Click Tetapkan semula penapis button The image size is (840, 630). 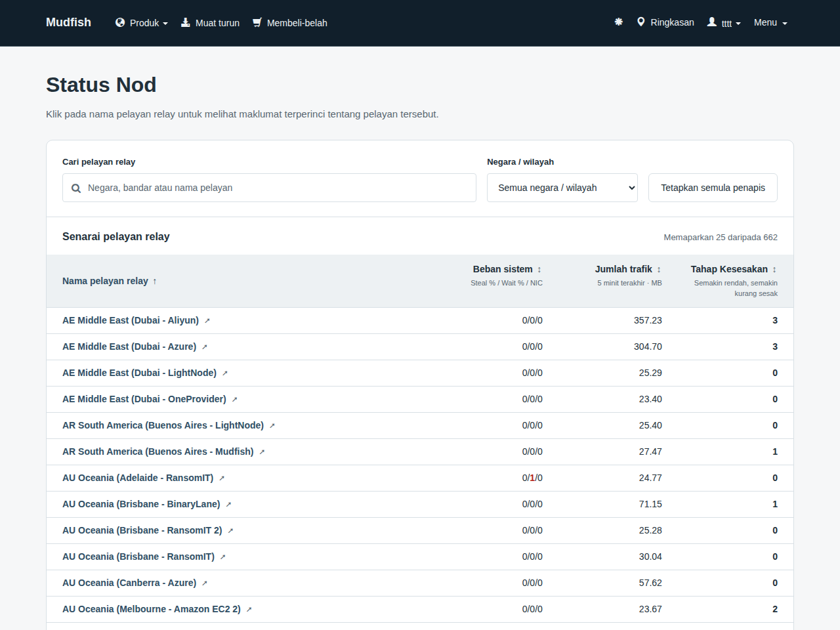(x=713, y=188)
